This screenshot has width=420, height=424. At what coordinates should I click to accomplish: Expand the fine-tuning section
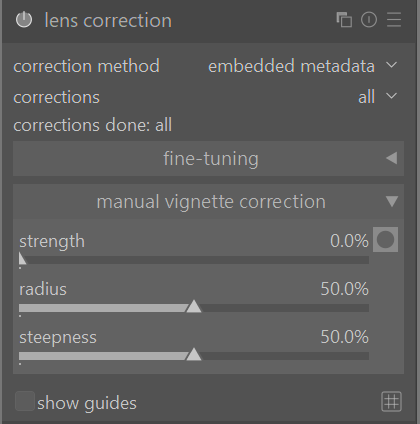tap(208, 158)
